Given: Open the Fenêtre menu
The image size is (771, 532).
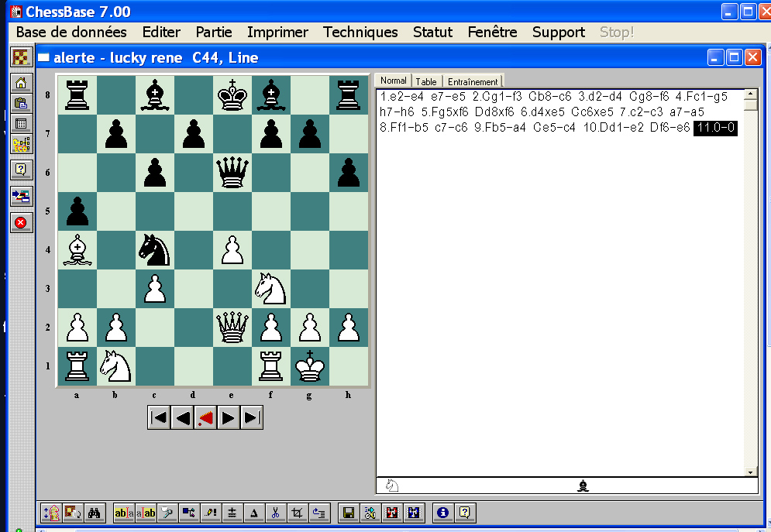Looking at the screenshot, I should [492, 32].
